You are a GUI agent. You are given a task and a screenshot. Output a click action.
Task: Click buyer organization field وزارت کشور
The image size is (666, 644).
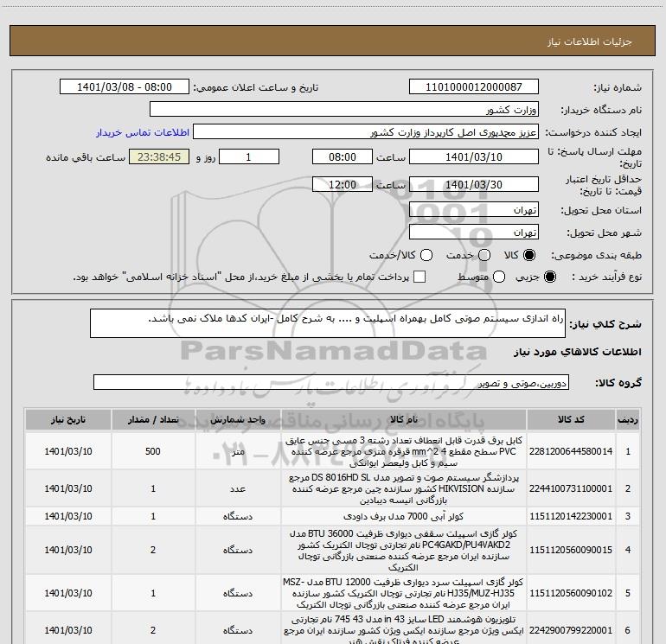tap(344, 109)
